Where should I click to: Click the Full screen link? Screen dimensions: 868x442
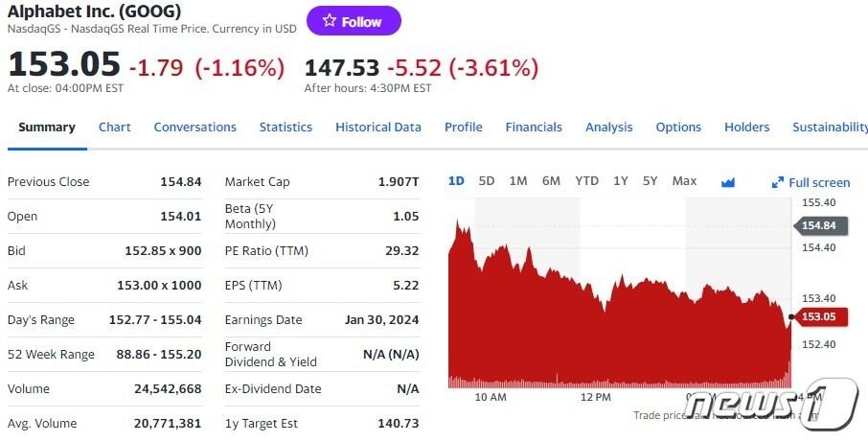(811, 182)
